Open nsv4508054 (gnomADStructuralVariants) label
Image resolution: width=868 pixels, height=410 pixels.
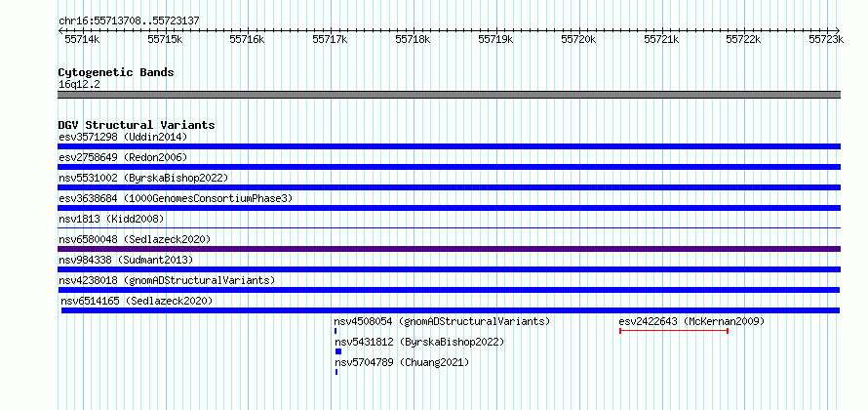[442, 321]
